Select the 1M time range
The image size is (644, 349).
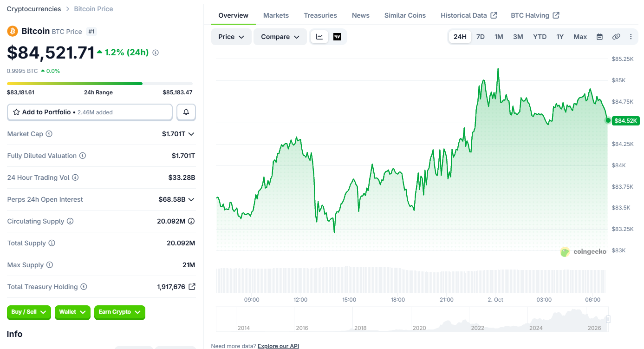(x=499, y=37)
